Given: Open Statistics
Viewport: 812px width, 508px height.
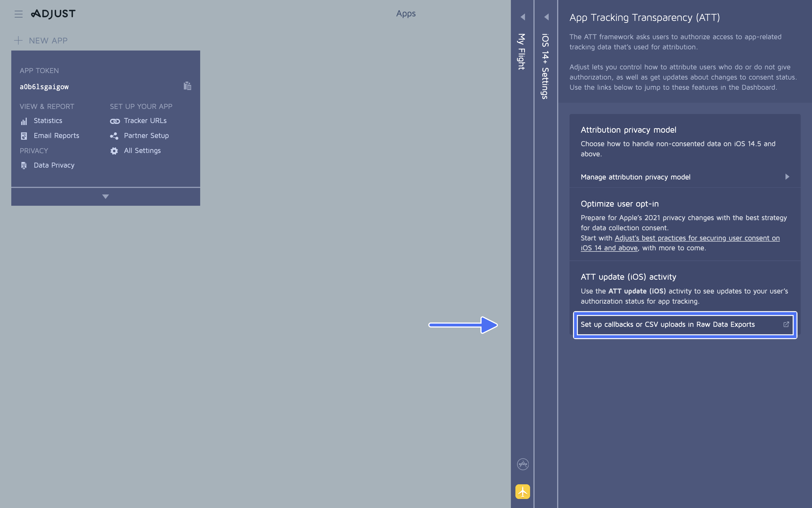Looking at the screenshot, I should point(48,121).
